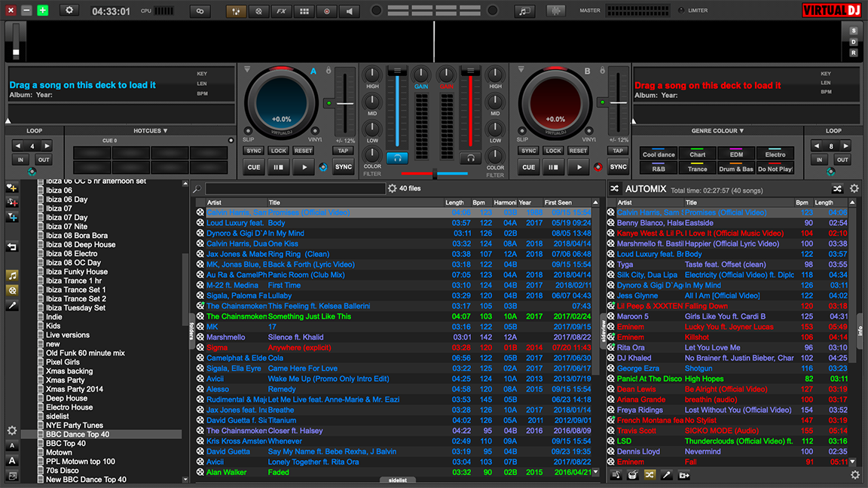Toggle deck B VINYL mode
Viewport: 868px width, 488px height.
[x=589, y=132]
